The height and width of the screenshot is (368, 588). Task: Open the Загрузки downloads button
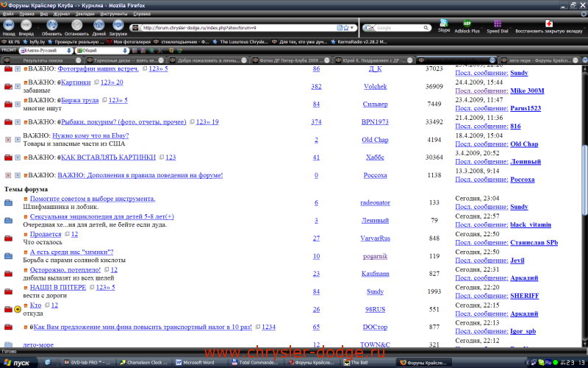click(118, 27)
